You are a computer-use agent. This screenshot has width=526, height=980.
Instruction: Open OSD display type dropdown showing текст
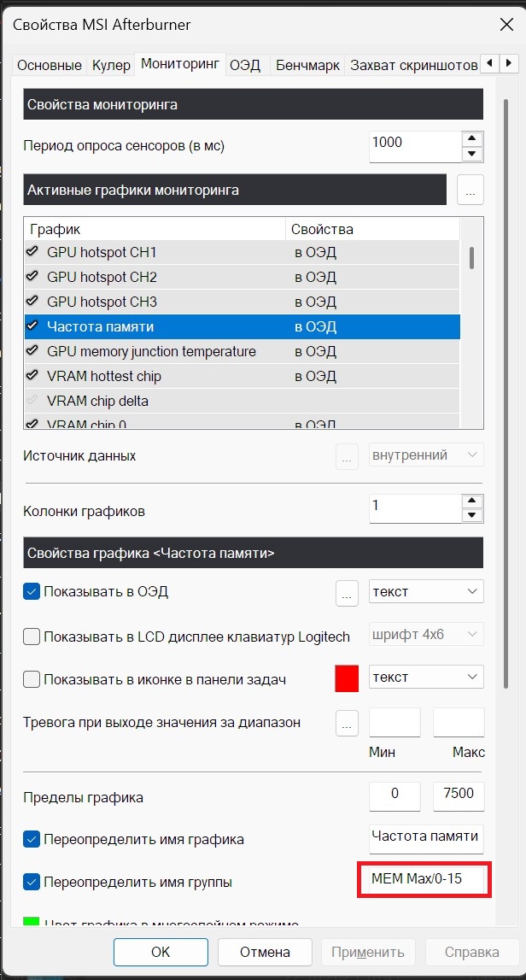click(x=426, y=591)
